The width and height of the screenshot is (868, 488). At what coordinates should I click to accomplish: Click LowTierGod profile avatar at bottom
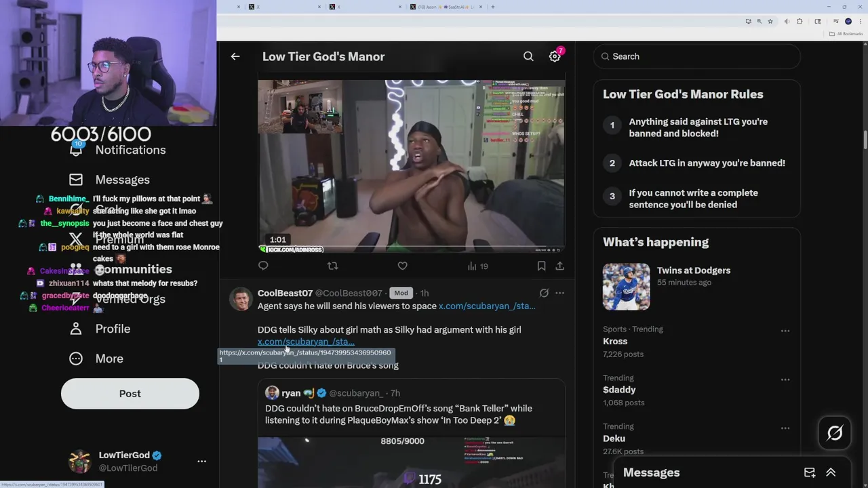point(80,461)
